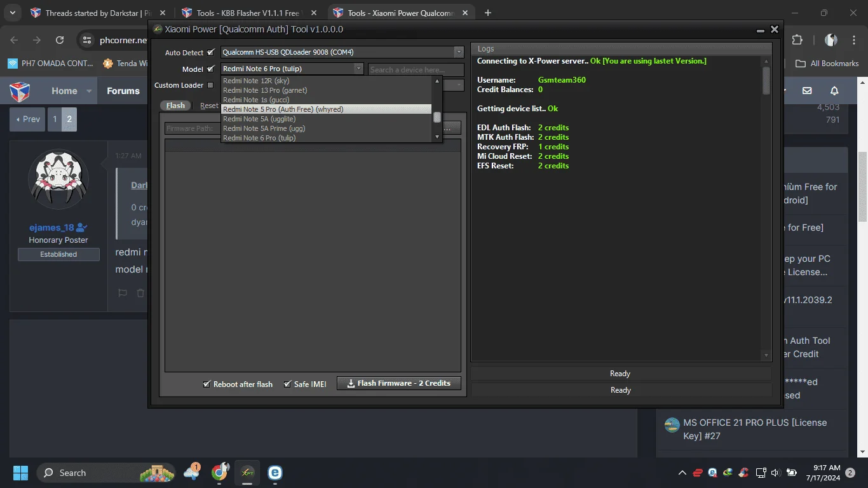Select Redmi Note 12R (sky) from list

click(327, 81)
